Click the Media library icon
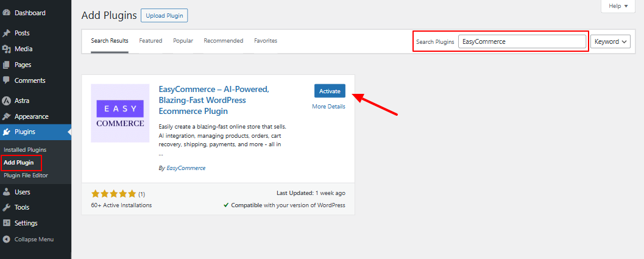 [x=6, y=49]
